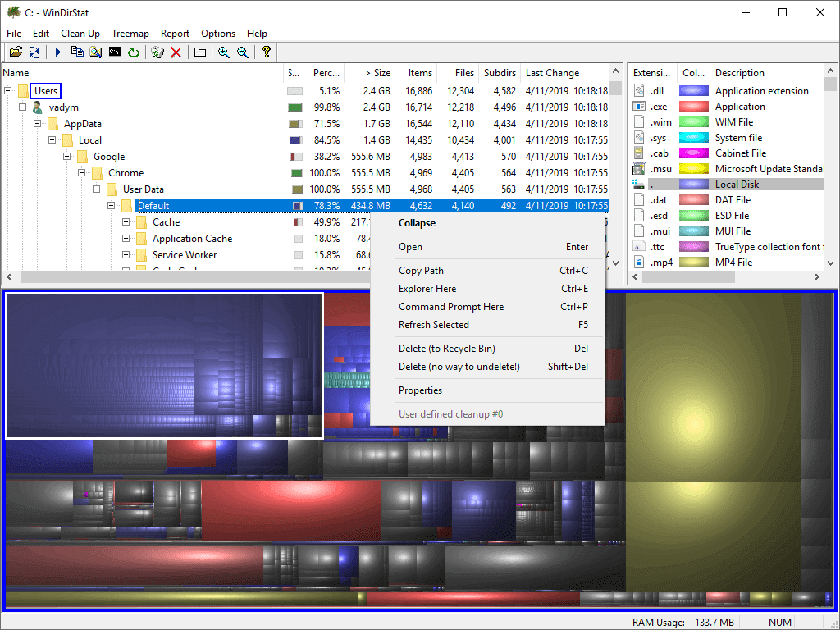Open the File menu

click(x=14, y=33)
